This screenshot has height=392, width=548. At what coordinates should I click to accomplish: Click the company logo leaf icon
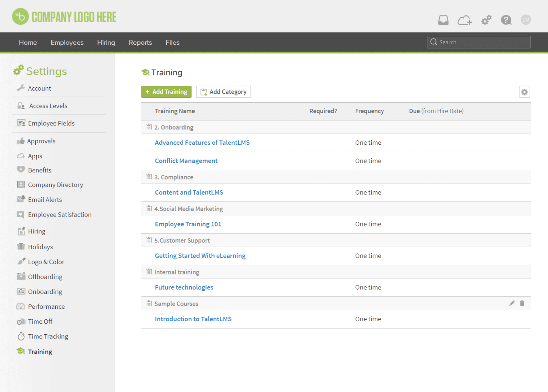click(20, 17)
